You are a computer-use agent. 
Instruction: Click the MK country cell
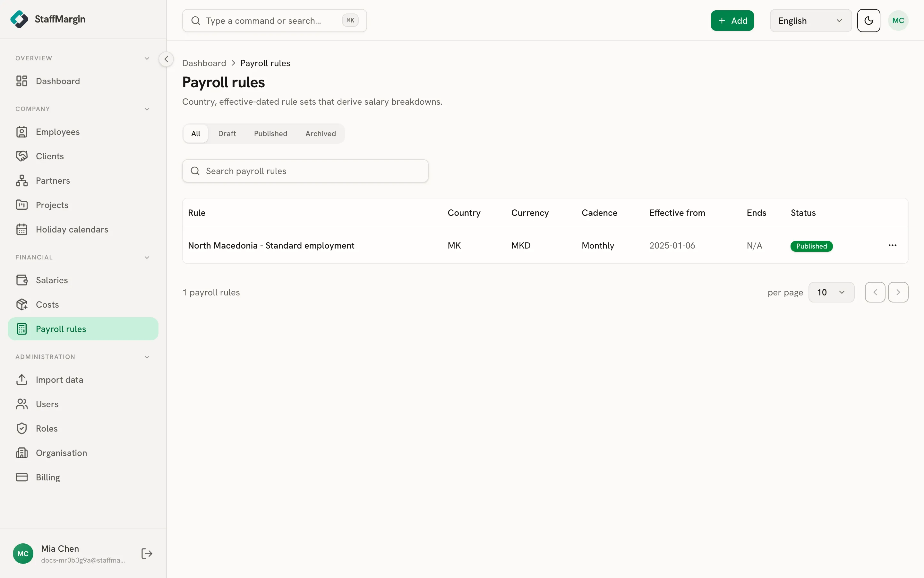(x=454, y=245)
